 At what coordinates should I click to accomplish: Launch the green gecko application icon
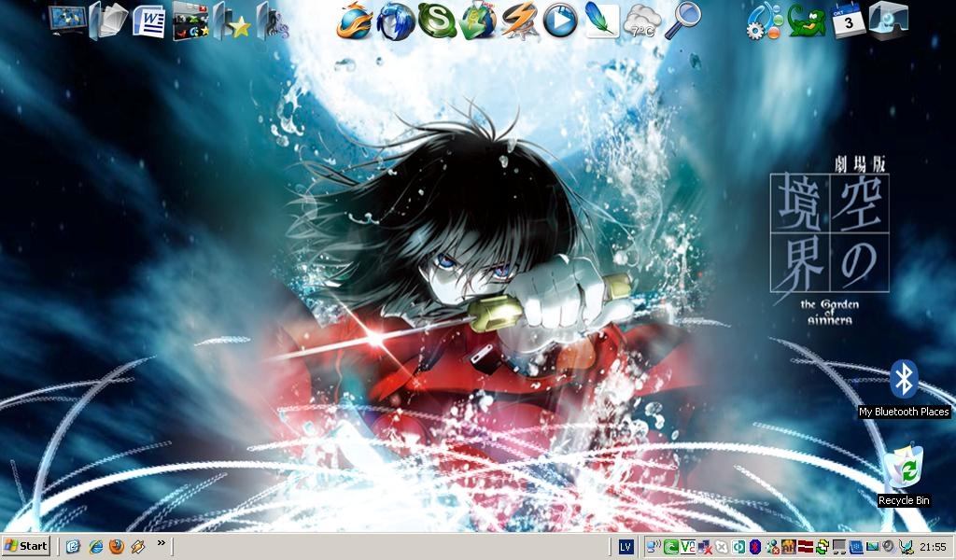(807, 21)
